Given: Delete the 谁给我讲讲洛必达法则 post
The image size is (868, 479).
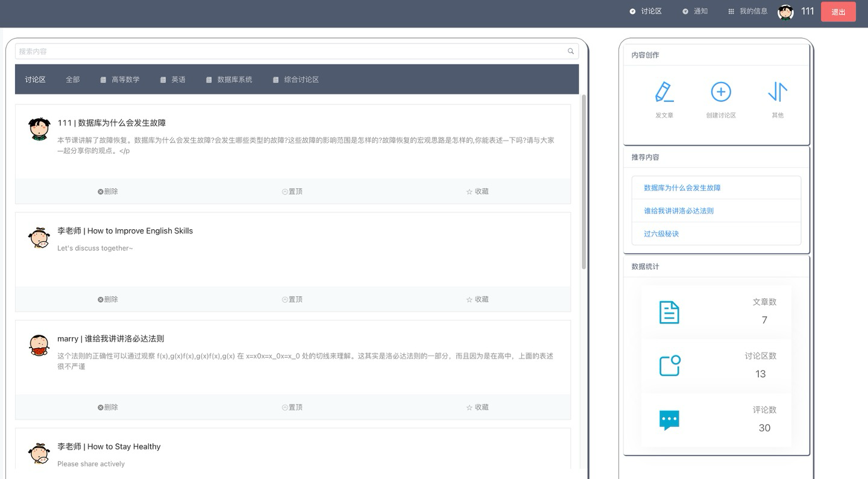Looking at the screenshot, I should [108, 407].
